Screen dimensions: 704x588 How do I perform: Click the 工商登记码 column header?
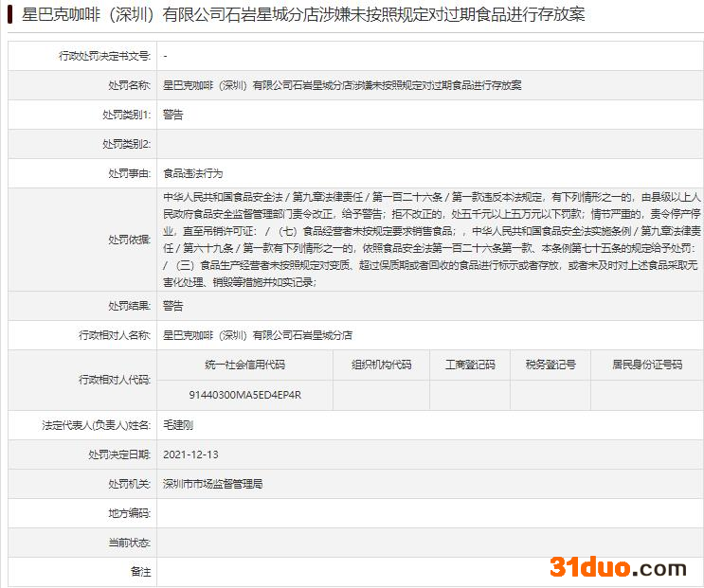pyautogui.click(x=470, y=365)
